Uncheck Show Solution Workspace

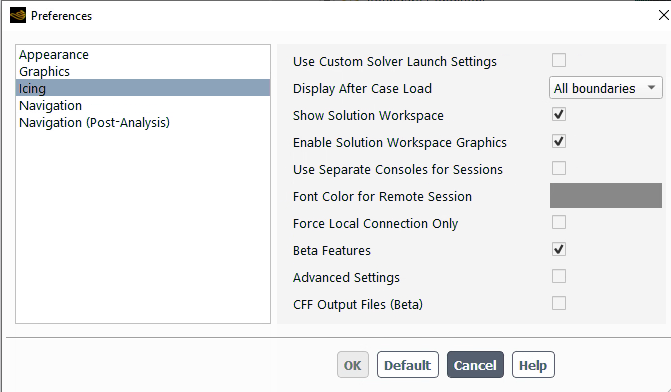558,114
